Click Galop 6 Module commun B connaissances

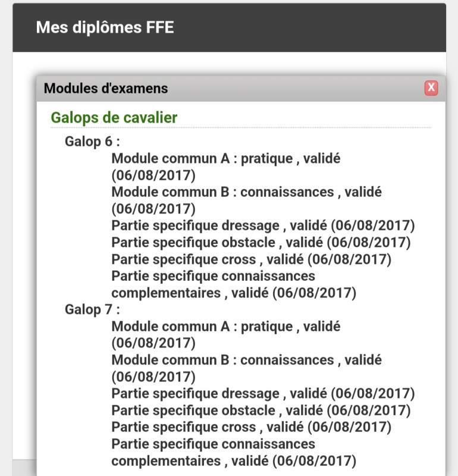[246, 201]
